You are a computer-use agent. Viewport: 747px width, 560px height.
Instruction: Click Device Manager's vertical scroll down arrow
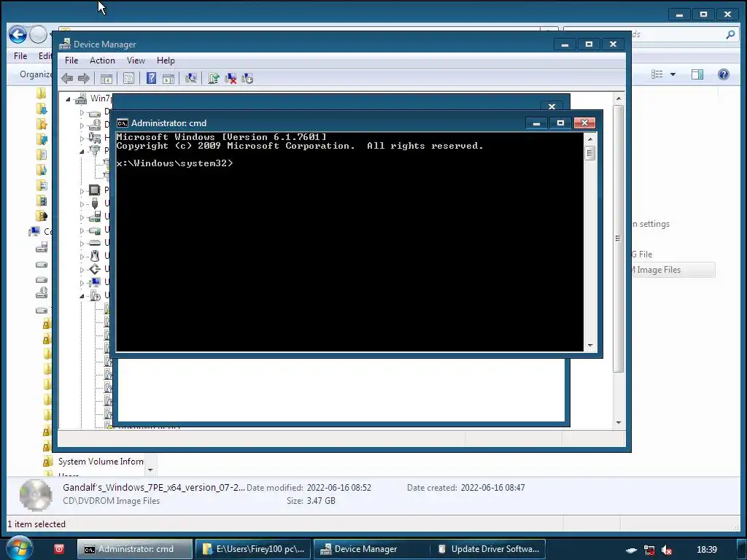pyautogui.click(x=619, y=422)
